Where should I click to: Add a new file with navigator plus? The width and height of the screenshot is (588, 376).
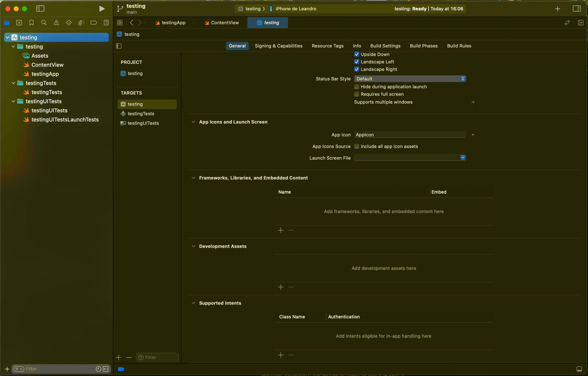pyautogui.click(x=7, y=369)
